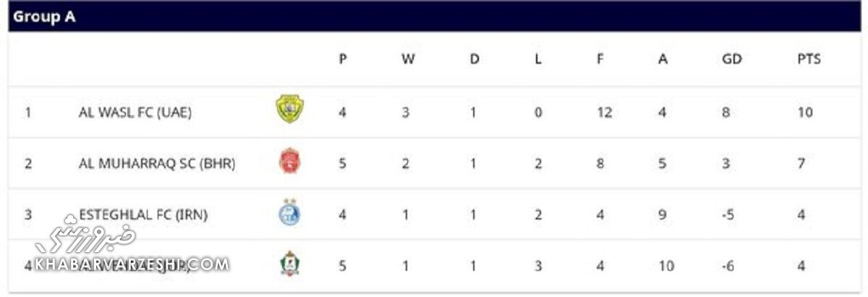Sort by the PTS column header
This screenshot has height=297, width=868.
tap(809, 59)
